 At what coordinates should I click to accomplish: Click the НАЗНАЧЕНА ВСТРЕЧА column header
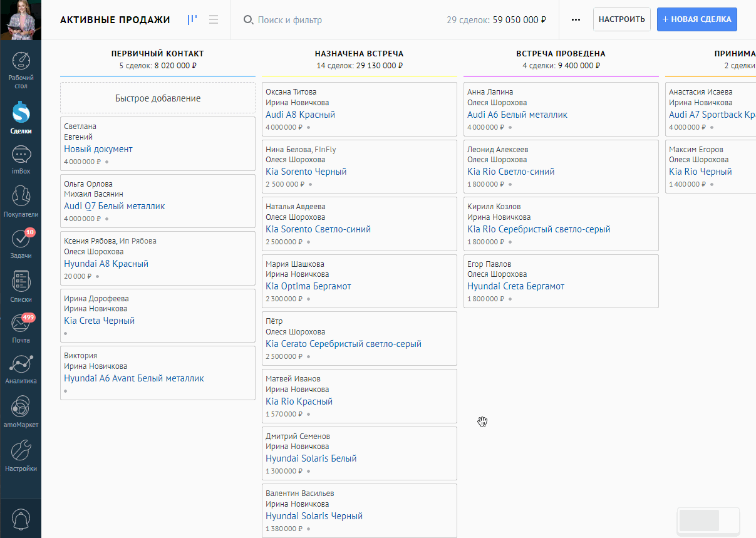360,54
